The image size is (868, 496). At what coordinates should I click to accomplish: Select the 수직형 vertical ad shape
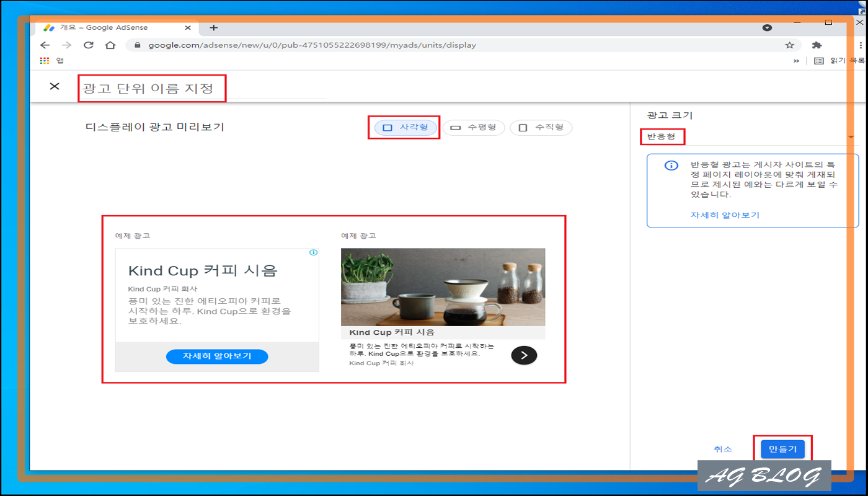(x=541, y=127)
